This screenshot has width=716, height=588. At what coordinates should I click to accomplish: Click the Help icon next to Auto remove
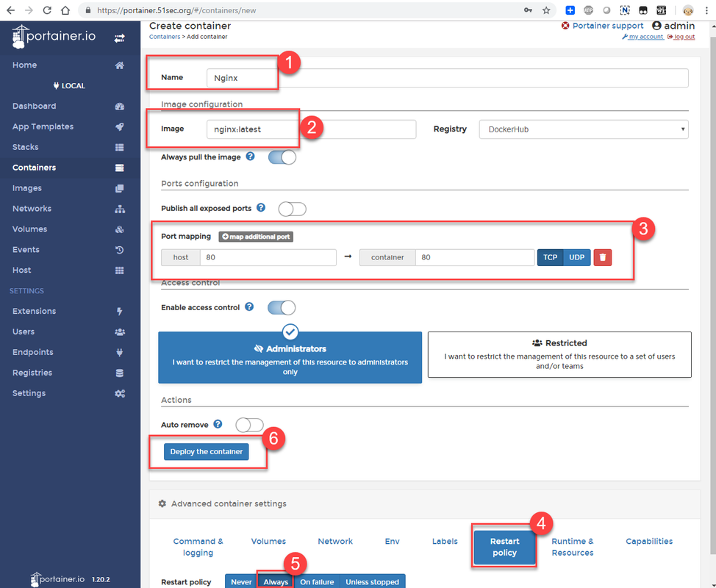pos(218,424)
